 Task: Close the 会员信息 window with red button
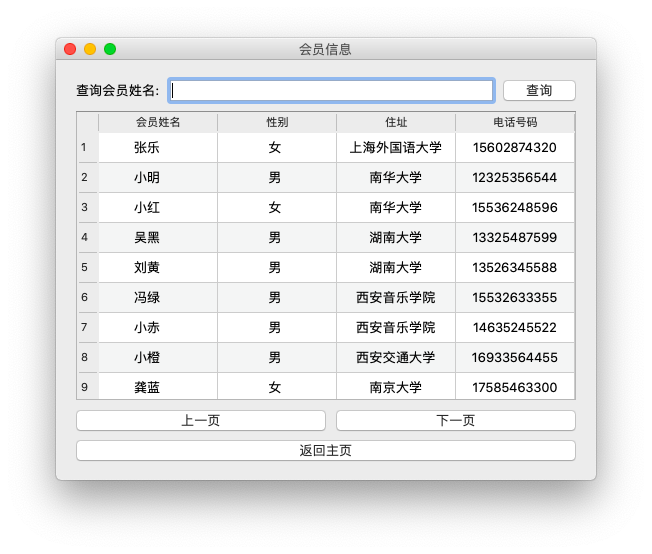[70, 49]
